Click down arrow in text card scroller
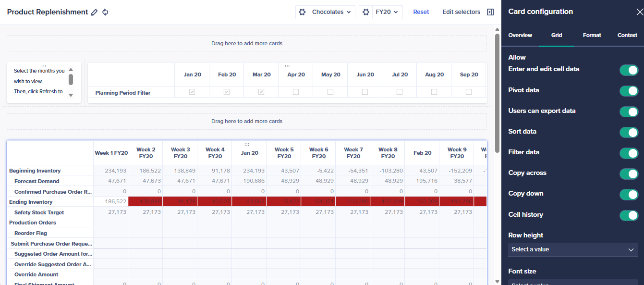The height and width of the screenshot is (285, 644). 71,95
